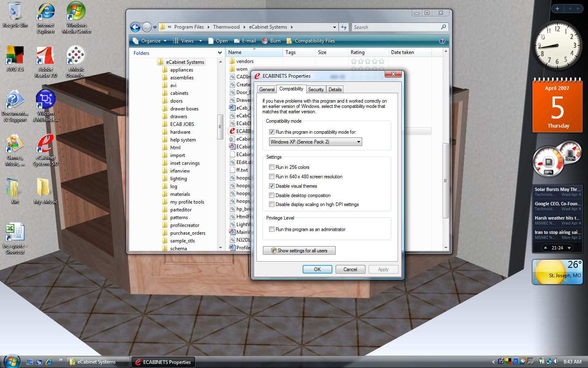Open Windows XP compatibility mode dropdown

tap(315, 142)
